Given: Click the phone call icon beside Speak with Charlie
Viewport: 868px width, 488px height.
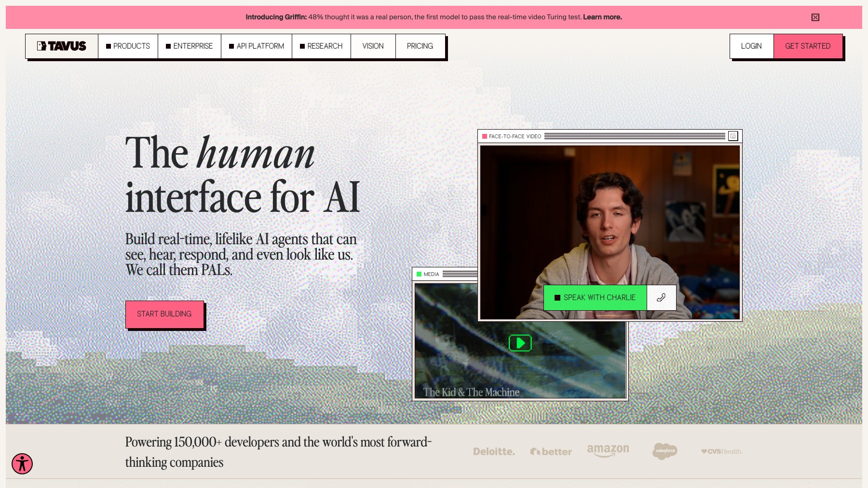Looking at the screenshot, I should coord(661,298).
